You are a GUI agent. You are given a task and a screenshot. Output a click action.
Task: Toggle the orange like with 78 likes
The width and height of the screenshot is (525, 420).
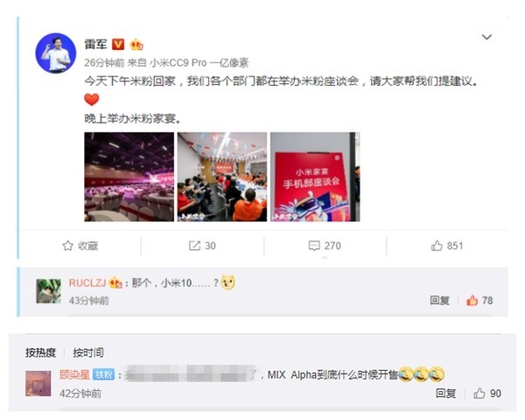pyautogui.click(x=479, y=300)
